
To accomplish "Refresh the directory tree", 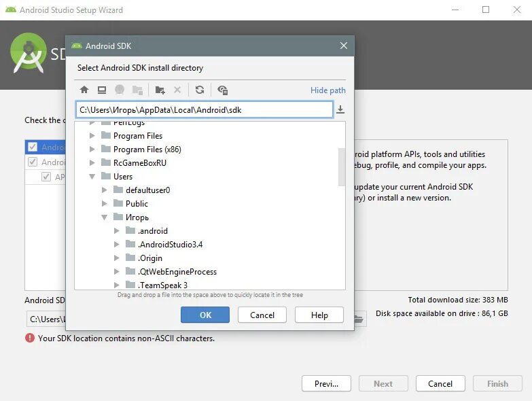I will coord(200,90).
